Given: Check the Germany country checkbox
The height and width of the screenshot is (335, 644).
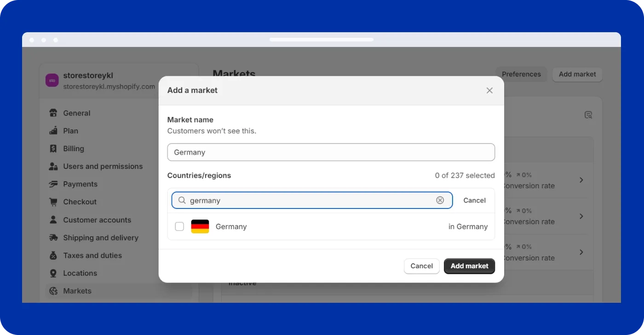Looking at the screenshot, I should (179, 226).
